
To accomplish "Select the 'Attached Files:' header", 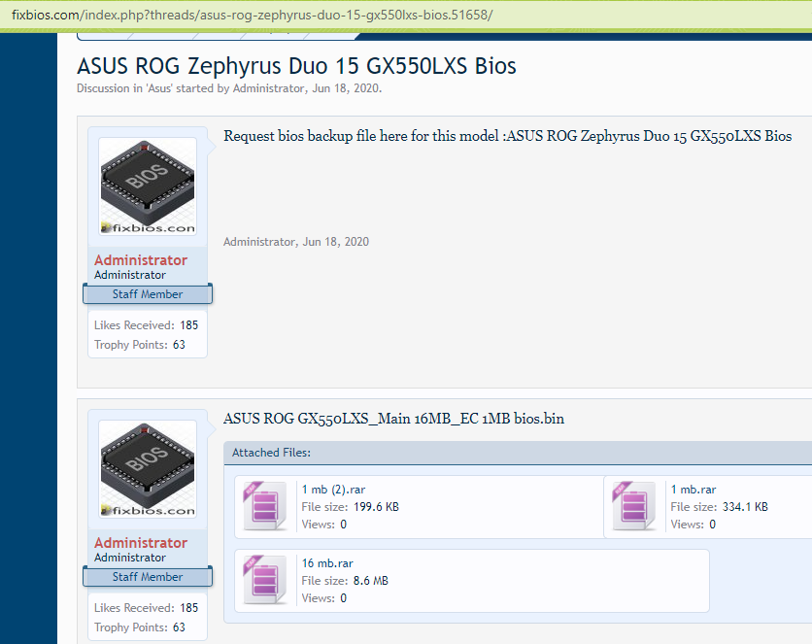I will pyautogui.click(x=271, y=453).
